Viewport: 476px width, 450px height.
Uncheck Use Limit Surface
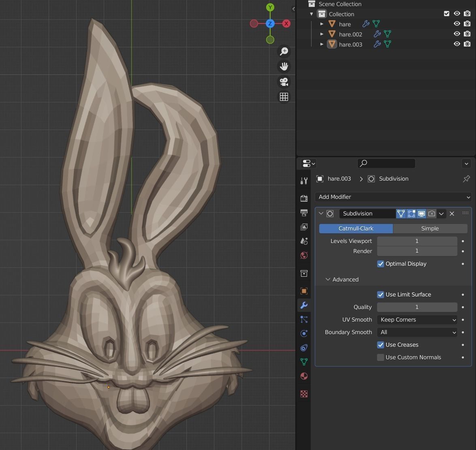click(x=380, y=294)
